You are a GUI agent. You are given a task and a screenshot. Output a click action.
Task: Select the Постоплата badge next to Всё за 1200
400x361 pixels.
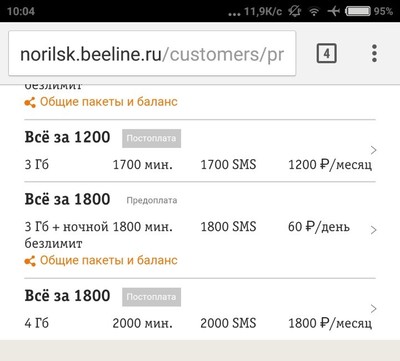pos(151,138)
